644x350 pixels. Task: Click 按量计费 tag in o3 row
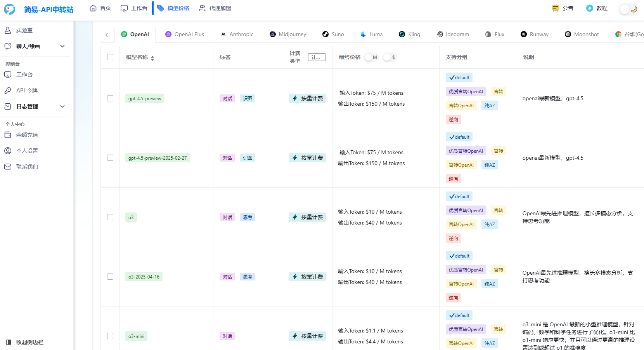pyautogui.click(x=307, y=217)
